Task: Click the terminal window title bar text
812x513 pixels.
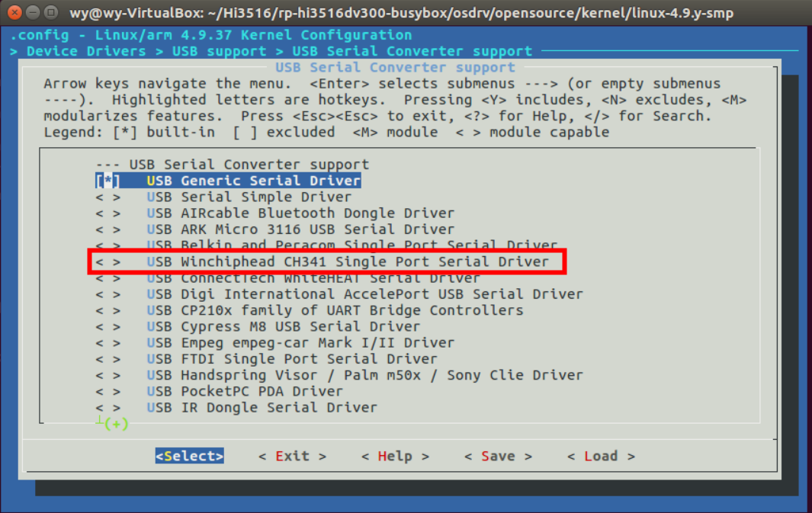Action: coord(401,12)
